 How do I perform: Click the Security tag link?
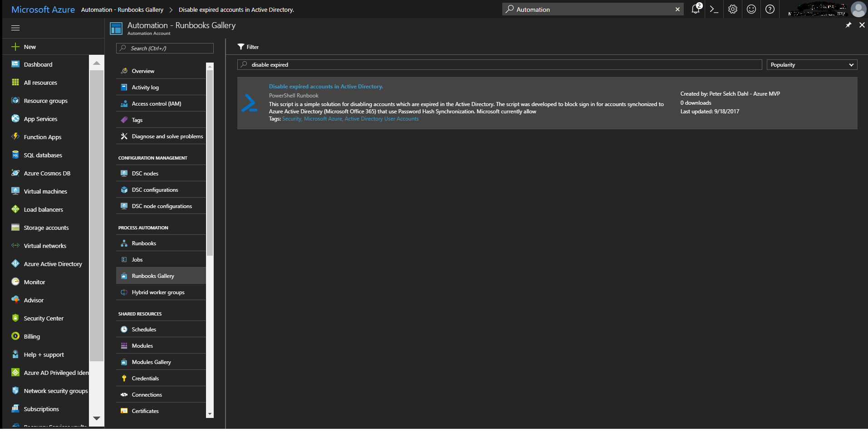point(292,119)
